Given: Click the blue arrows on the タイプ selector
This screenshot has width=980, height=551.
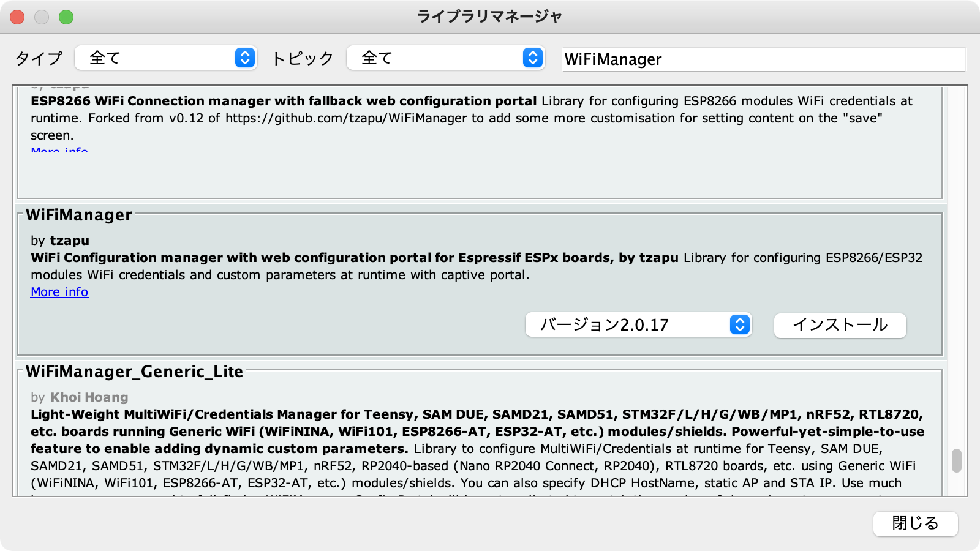Looking at the screenshot, I should click(245, 58).
